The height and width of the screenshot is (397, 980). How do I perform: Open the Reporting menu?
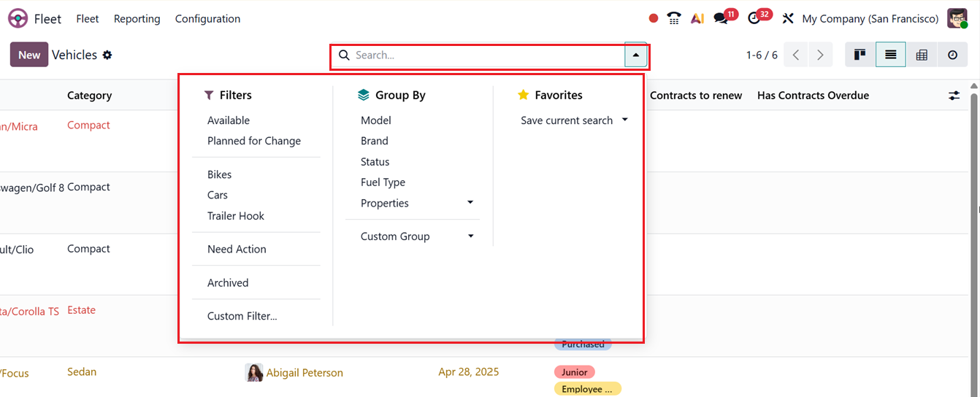137,18
